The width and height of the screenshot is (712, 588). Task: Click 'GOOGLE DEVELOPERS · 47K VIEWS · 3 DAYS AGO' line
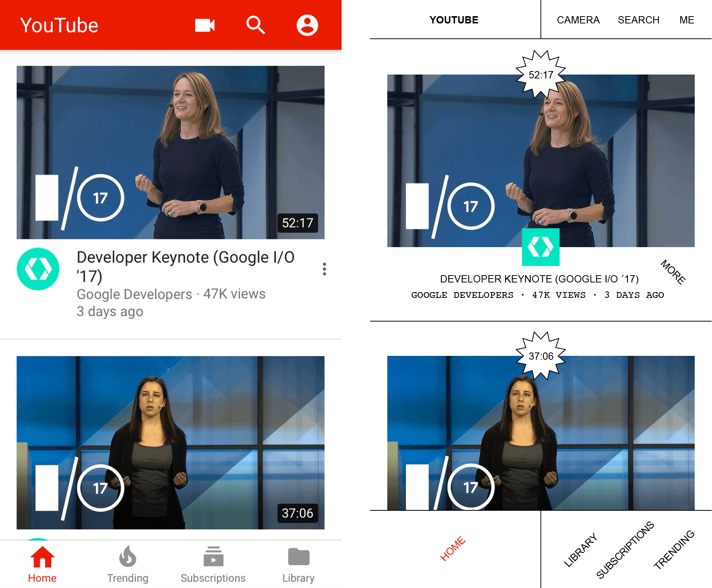pos(538,295)
